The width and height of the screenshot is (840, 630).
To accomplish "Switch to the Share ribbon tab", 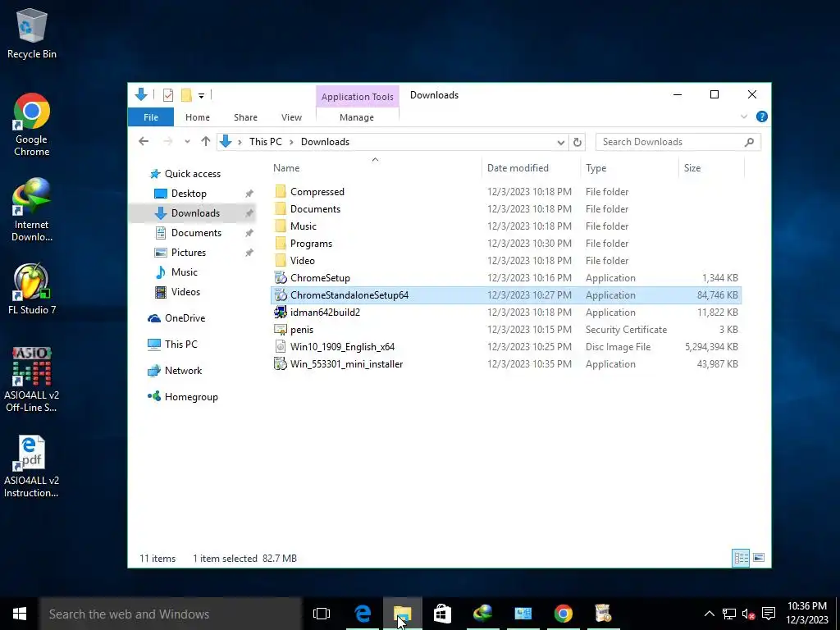I will pos(245,117).
